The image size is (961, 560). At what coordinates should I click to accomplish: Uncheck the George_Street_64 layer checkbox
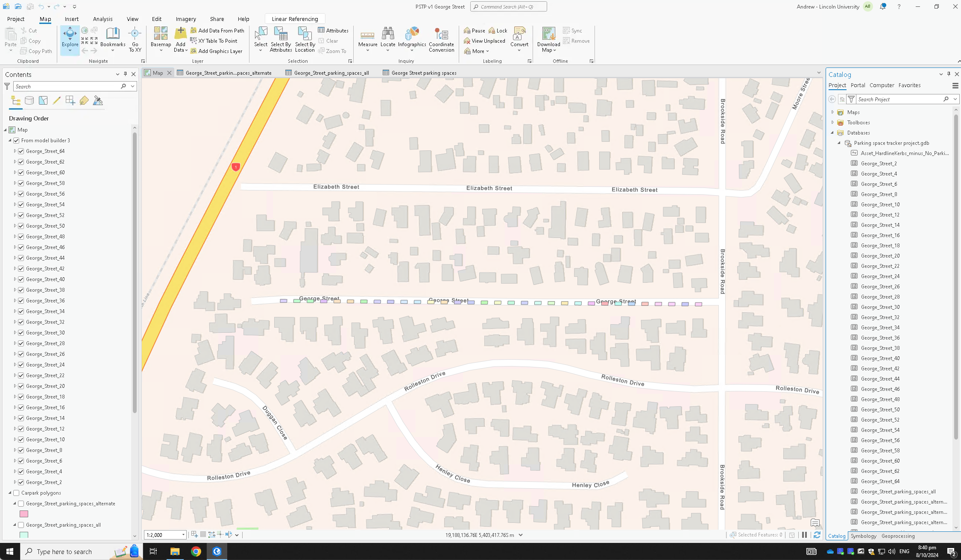[x=21, y=151]
